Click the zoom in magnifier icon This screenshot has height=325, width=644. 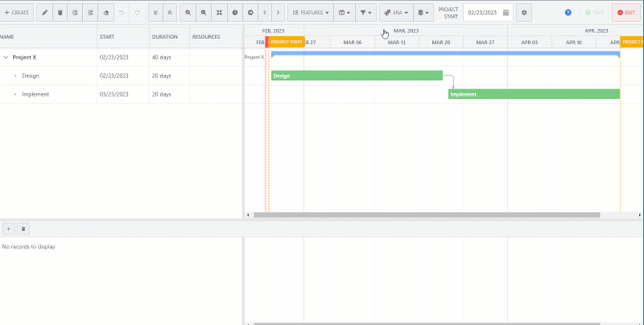(x=188, y=13)
